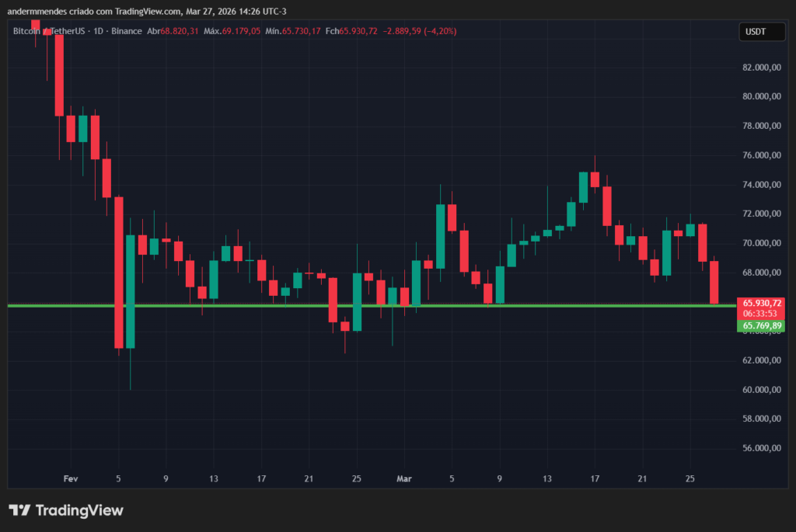Image resolution: width=796 pixels, height=532 pixels.
Task: Click the candle-close countdown timer 06:33:53
Action: click(x=761, y=314)
